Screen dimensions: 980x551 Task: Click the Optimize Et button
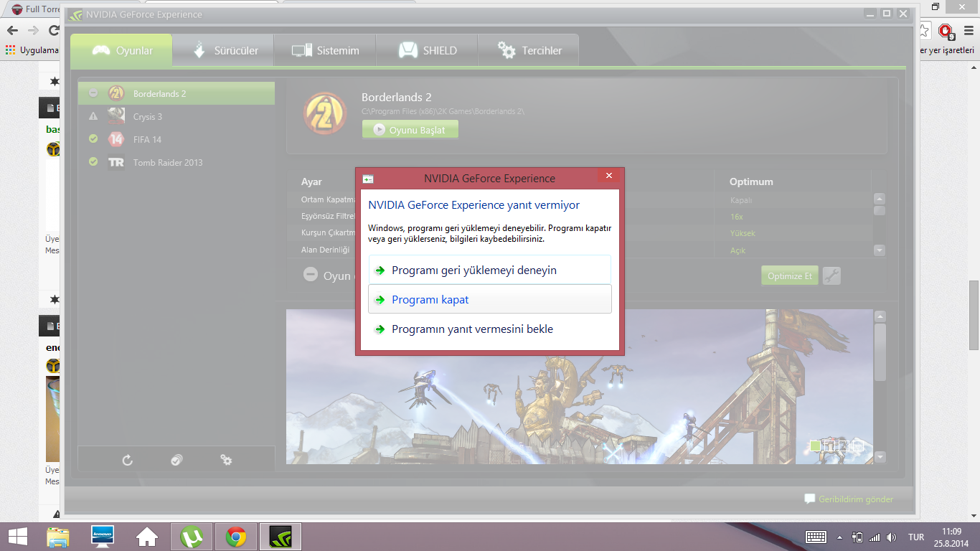tap(790, 275)
